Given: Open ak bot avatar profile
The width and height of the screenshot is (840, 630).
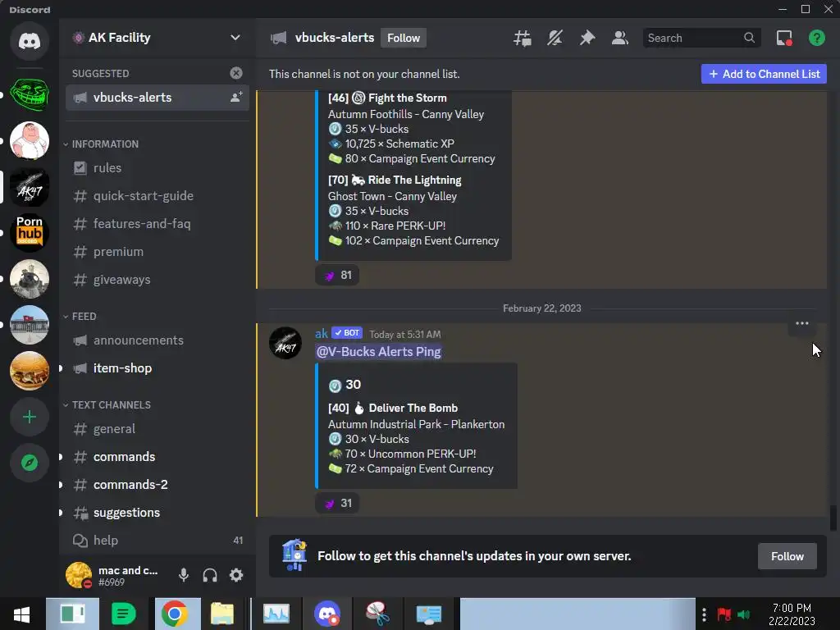Looking at the screenshot, I should [x=285, y=343].
